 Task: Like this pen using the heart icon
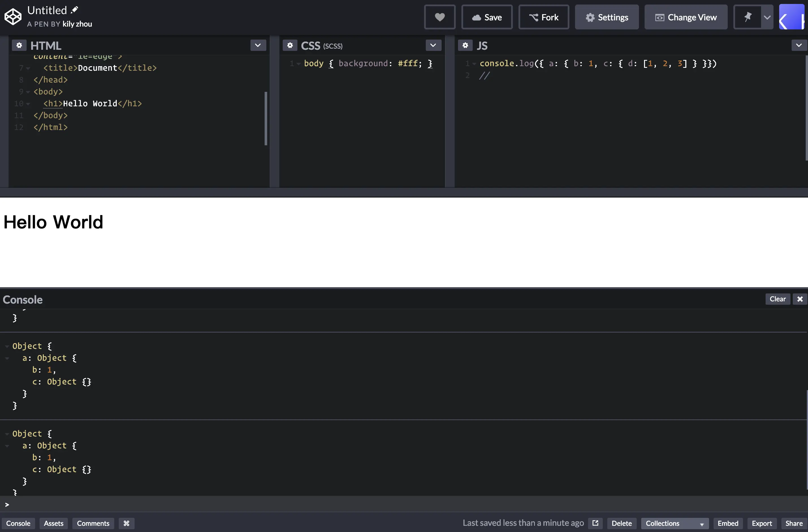[x=440, y=17]
